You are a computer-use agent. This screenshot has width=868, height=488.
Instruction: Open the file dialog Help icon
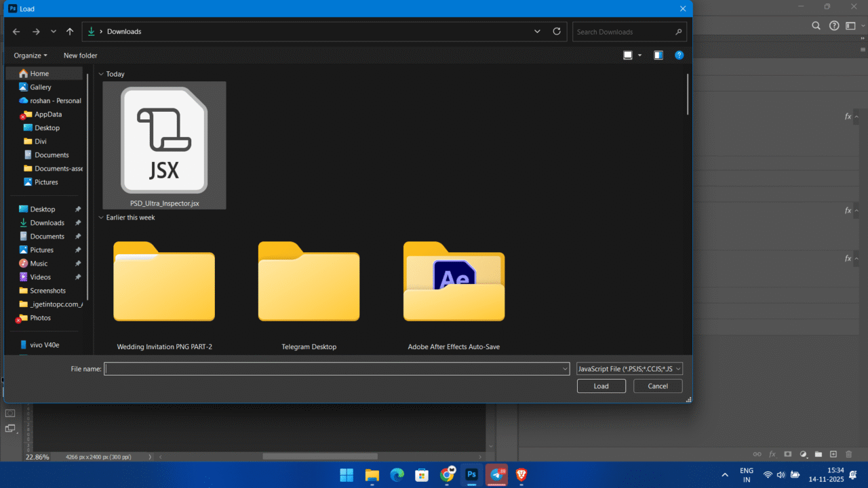pos(679,56)
